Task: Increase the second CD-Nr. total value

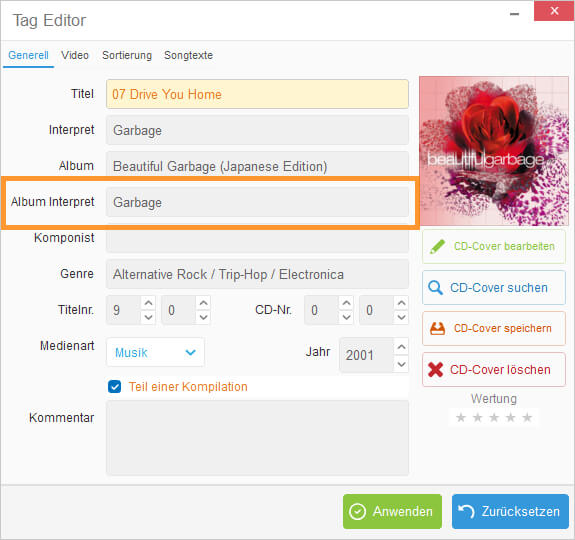Action: click(x=402, y=303)
